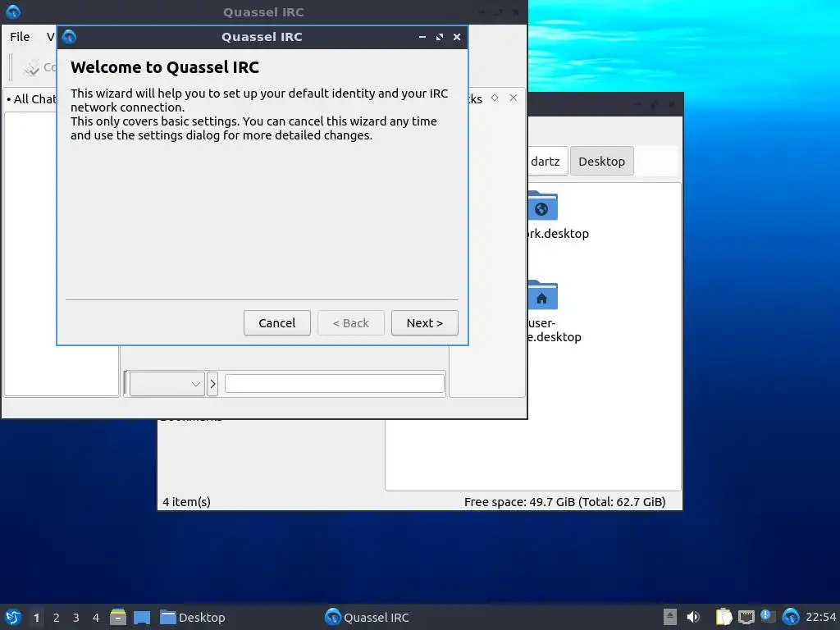
Task: Click the Quassel logo in wizard title bar
Action: coord(69,37)
